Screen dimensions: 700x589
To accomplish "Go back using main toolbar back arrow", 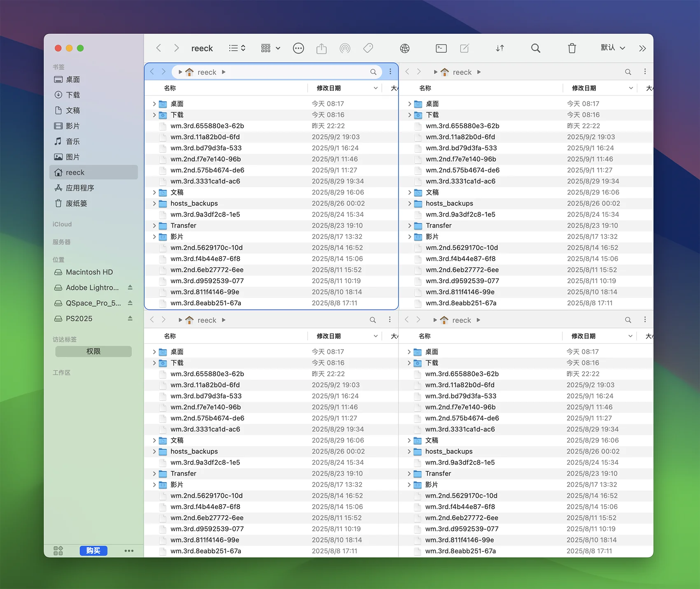I will click(x=159, y=48).
